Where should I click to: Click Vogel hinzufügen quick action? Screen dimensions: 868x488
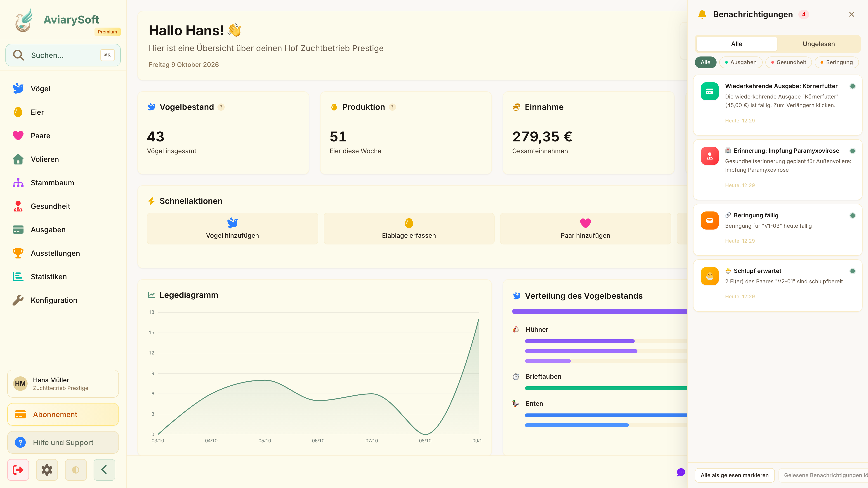233,229
